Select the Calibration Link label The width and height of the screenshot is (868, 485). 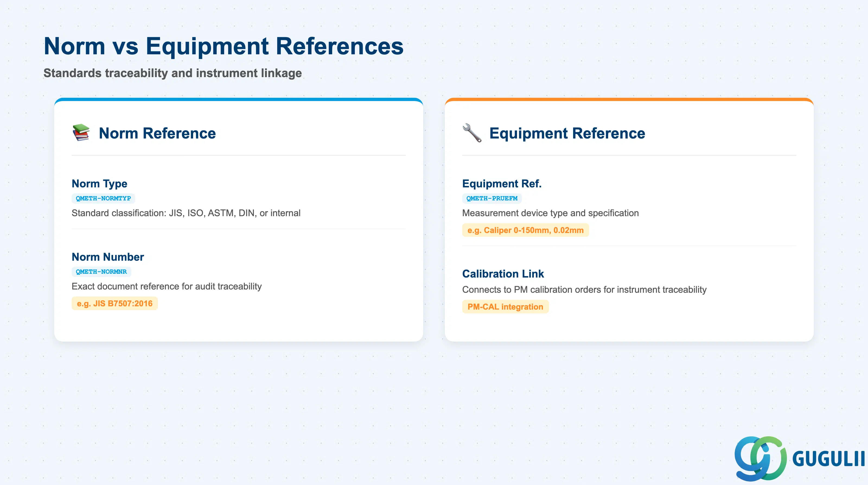[503, 273]
